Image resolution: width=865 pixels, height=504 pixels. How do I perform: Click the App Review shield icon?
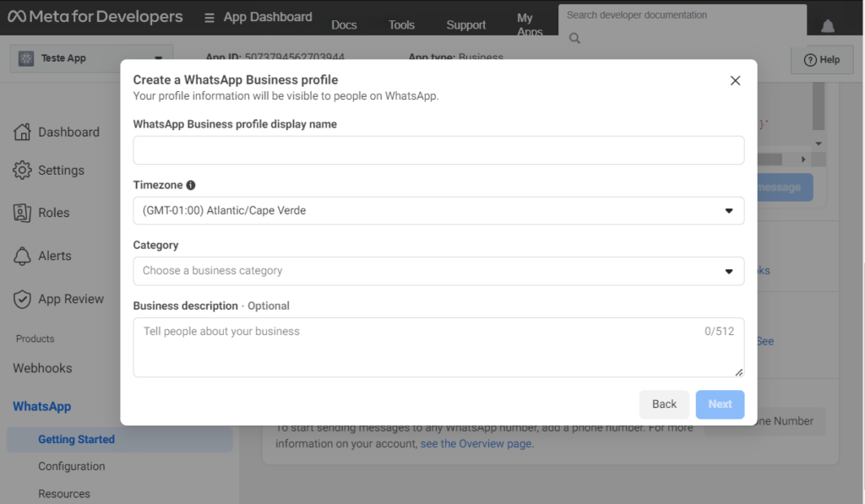coord(22,299)
